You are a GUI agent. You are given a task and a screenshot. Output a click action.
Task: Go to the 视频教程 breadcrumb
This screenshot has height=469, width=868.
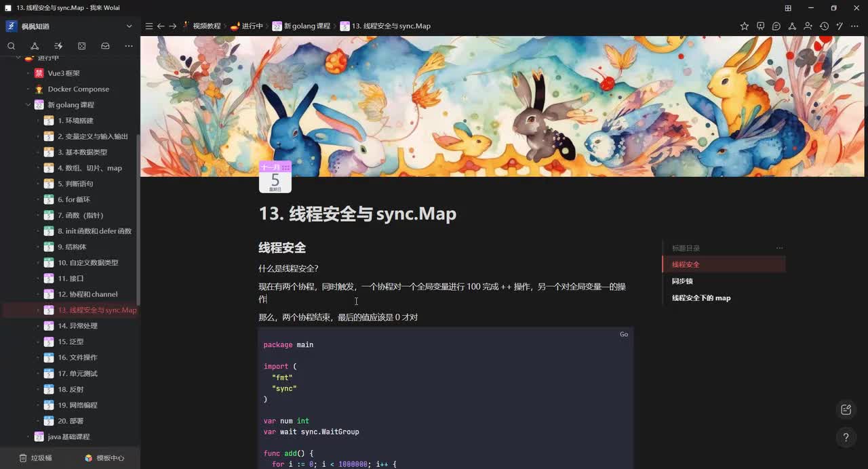(x=201, y=26)
